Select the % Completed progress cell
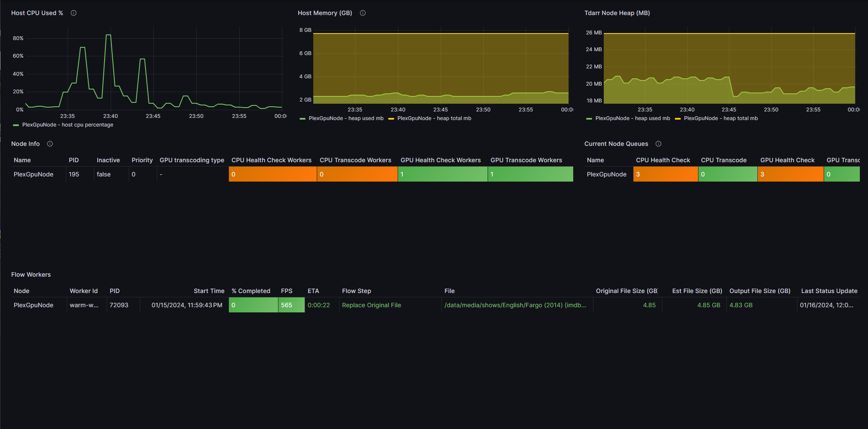Viewport: 868px width, 429px height. (253, 305)
